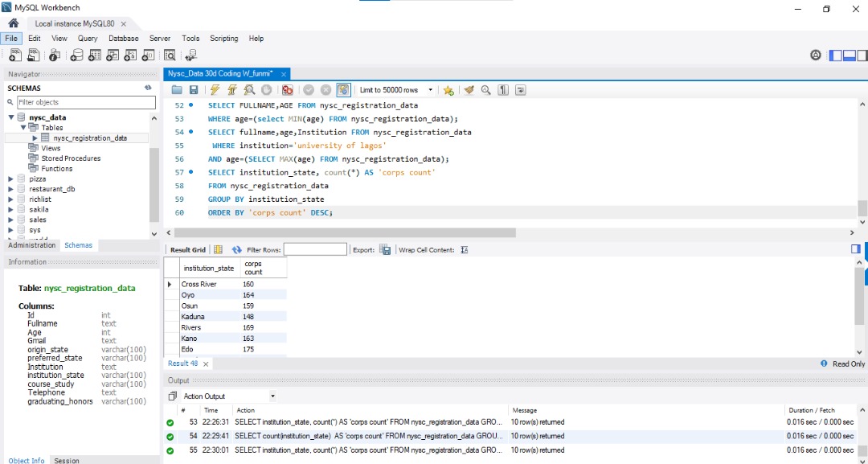
Task: Search table data icon
Action: point(170,55)
